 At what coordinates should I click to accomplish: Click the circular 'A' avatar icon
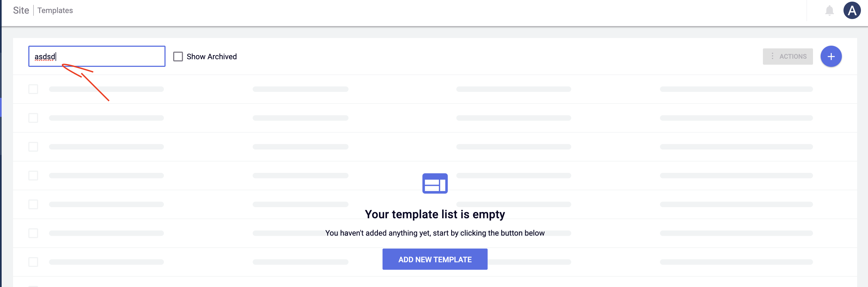[852, 10]
